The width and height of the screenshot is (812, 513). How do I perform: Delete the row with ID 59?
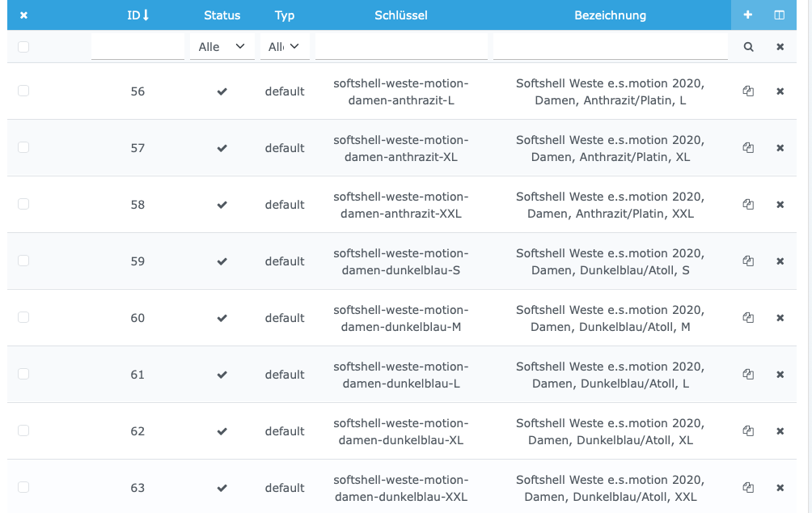(x=780, y=261)
